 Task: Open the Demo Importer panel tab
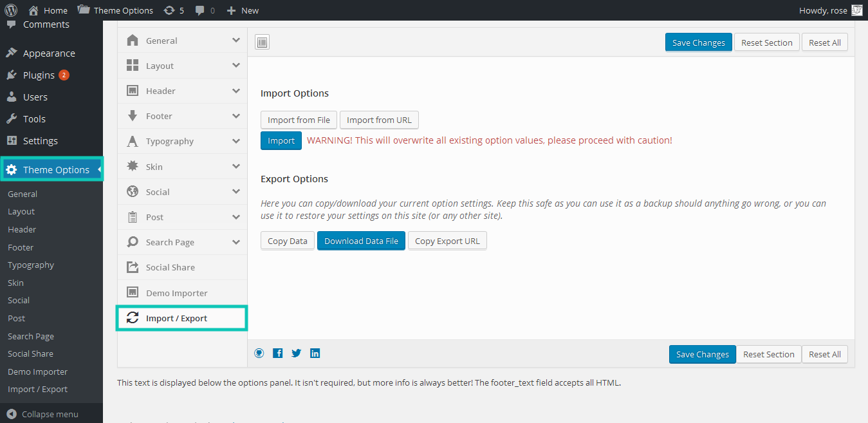182,293
